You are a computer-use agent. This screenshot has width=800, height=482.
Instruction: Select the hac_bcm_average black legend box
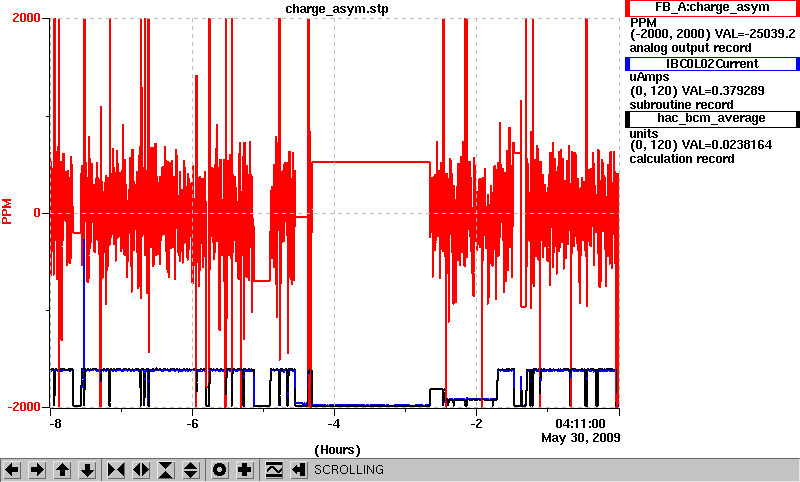[x=712, y=118]
